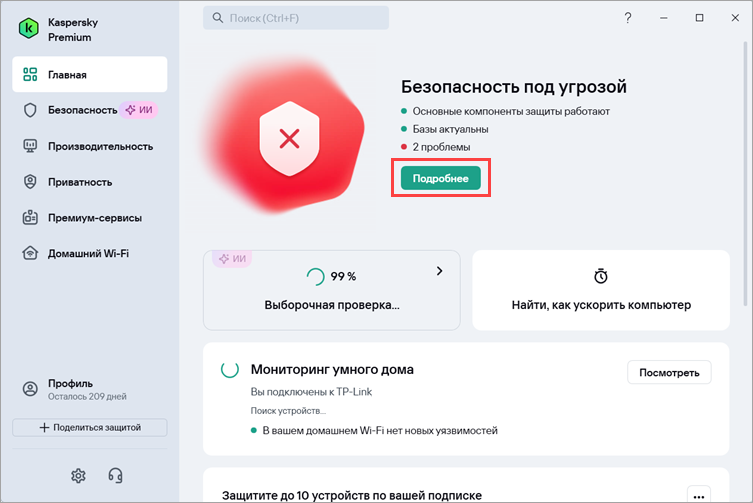The image size is (753, 503).
Task: Click the Приватность shield-person icon
Action: (30, 182)
